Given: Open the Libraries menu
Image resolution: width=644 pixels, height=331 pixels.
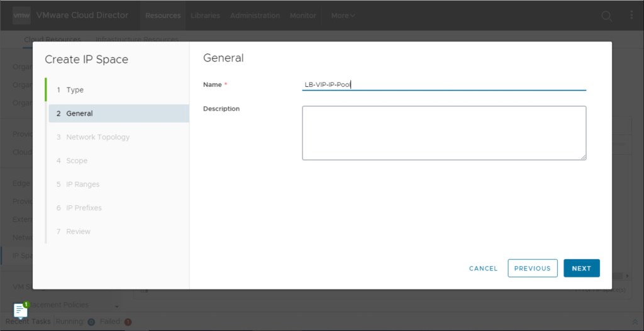Looking at the screenshot, I should (205, 15).
